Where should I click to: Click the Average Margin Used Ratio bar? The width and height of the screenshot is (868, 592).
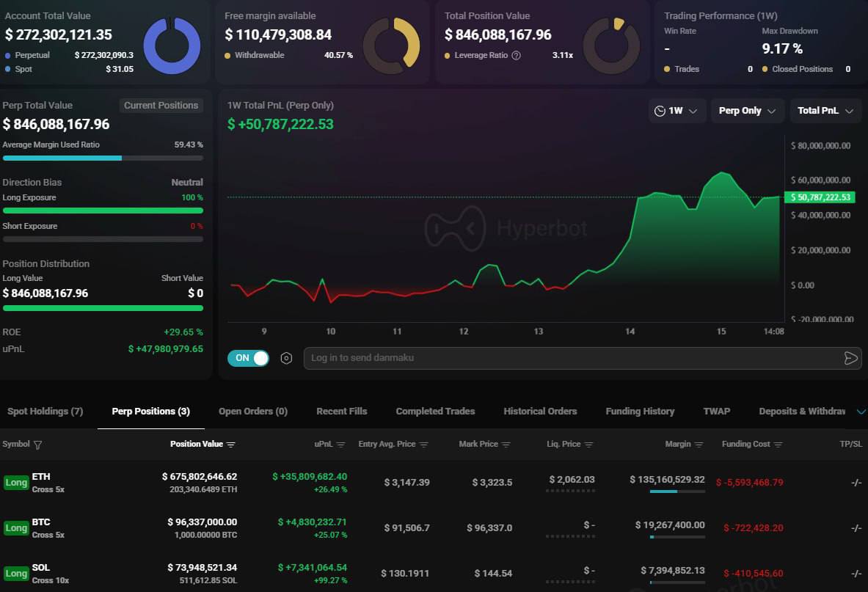pos(103,158)
